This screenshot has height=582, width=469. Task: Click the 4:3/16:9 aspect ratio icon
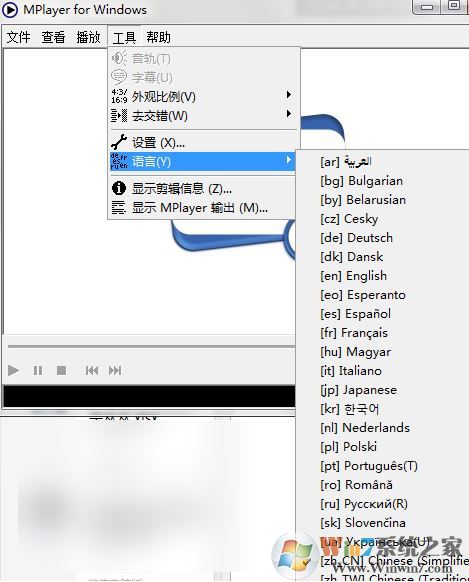pyautogui.click(x=119, y=96)
